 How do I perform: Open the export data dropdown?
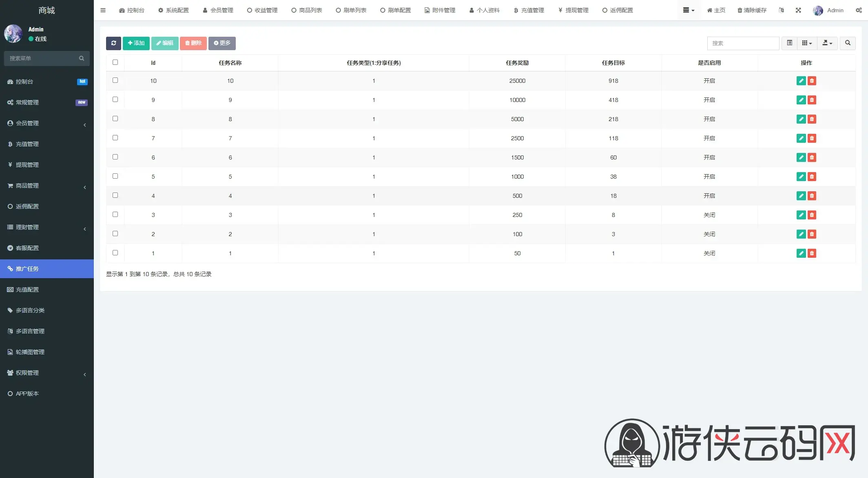point(827,43)
